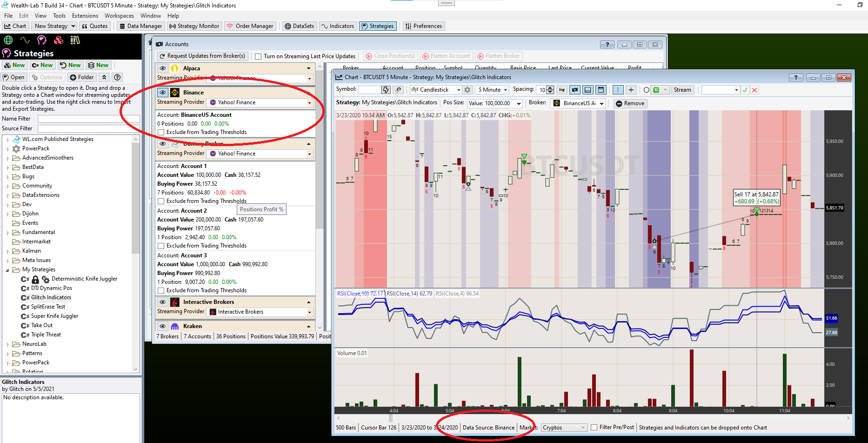Check Exclude from Trading Thresholds for Account 3
Viewport: 868px width, 443px height.
161,291
